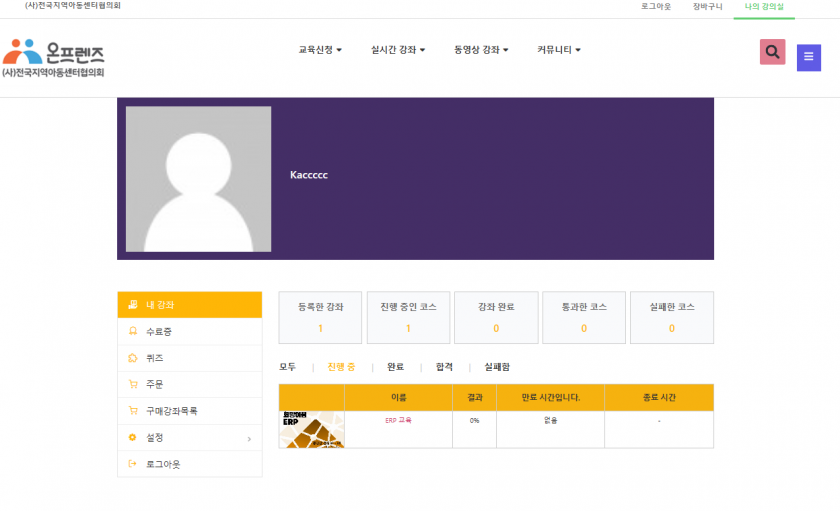
Task: Click the 주문 cart icon
Action: pos(133,384)
